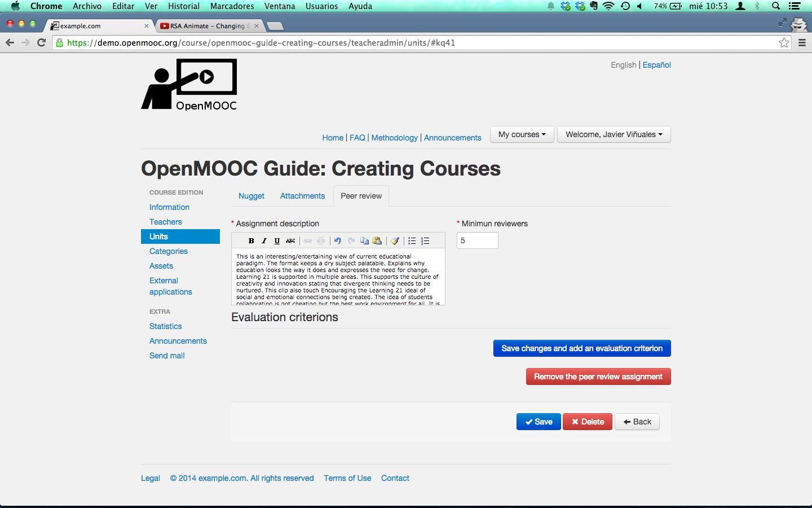Apply italic formatting in the editor
The height and width of the screenshot is (508, 812).
point(264,240)
